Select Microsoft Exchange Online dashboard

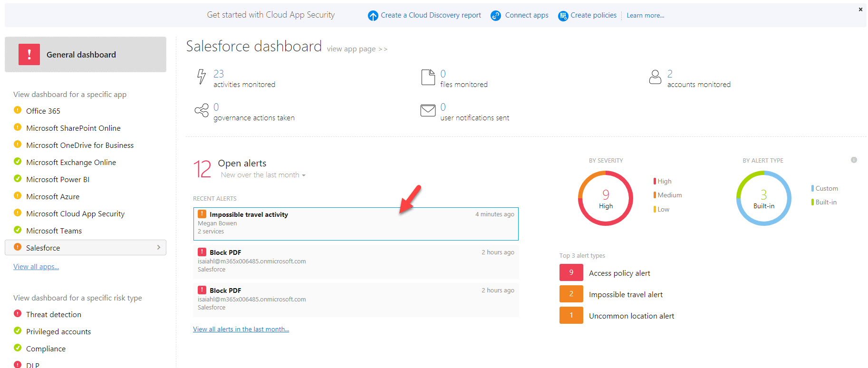click(x=71, y=162)
